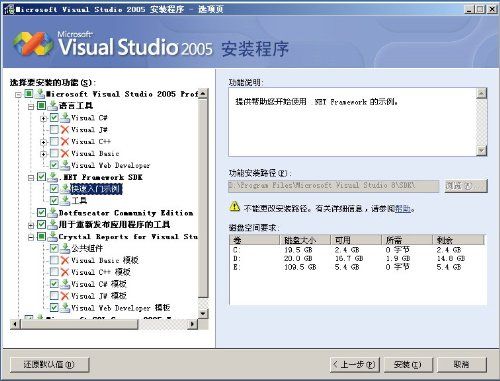Viewport: 500px width, 381px height.
Task: Start installation with 安装 button
Action: pyautogui.click(x=408, y=364)
